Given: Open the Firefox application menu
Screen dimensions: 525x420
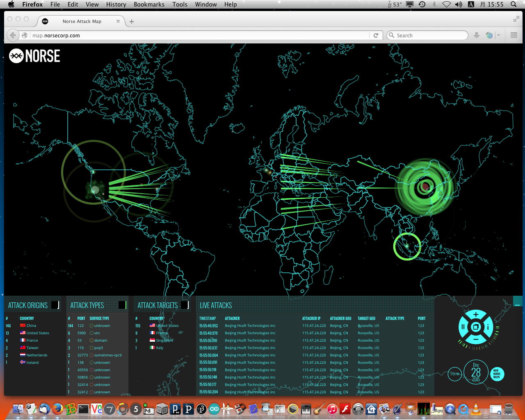Looking at the screenshot, I should point(32,5).
